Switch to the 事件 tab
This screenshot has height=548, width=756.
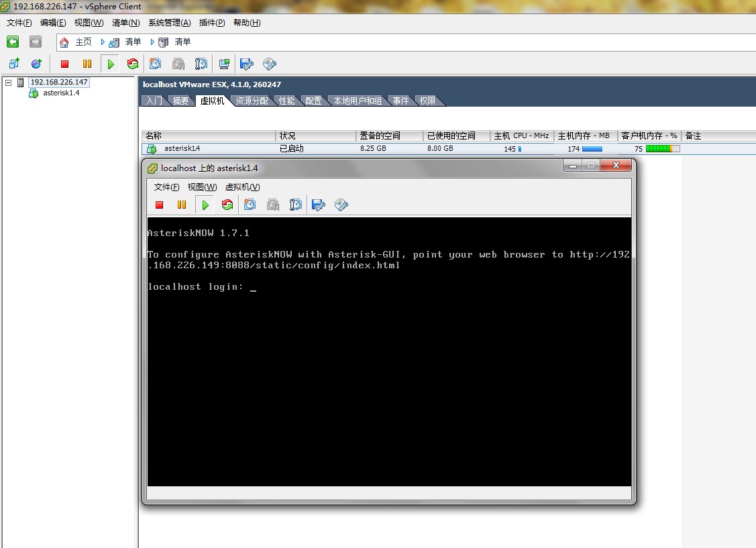click(400, 101)
